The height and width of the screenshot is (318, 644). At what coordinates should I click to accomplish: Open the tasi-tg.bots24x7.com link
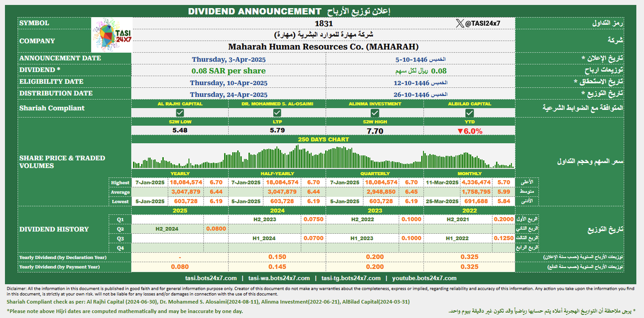pyautogui.click(x=351, y=278)
